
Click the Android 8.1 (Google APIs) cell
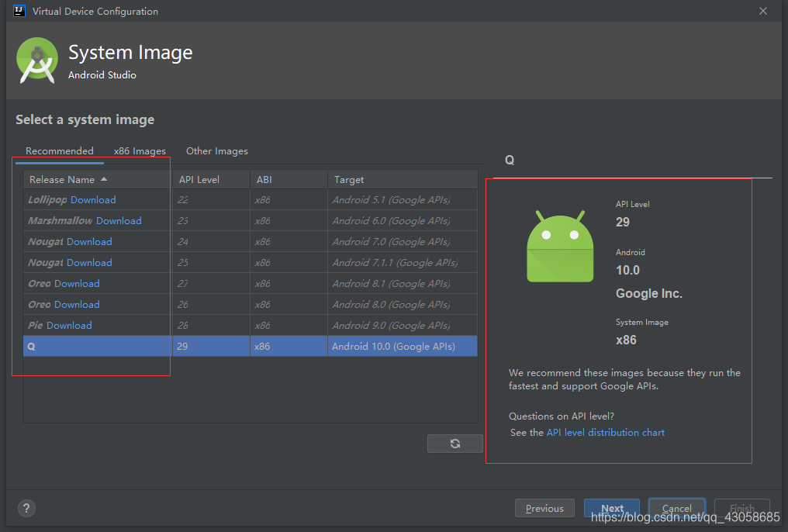click(403, 283)
